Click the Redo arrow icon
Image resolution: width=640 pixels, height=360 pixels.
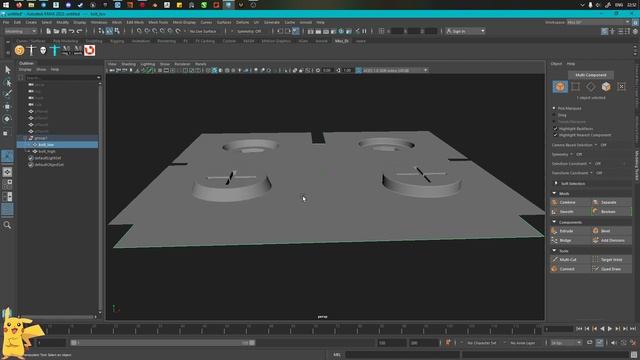coord(79,31)
